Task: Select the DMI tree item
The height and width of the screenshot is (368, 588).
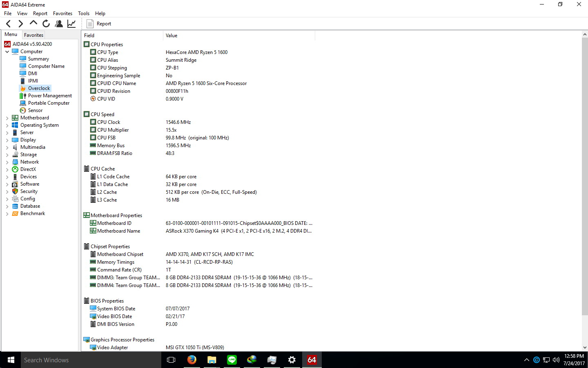Action: point(33,74)
